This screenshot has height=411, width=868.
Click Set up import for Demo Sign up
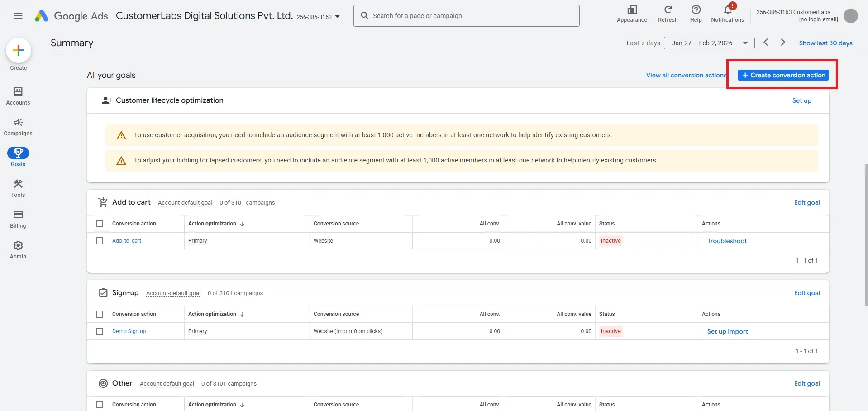(x=727, y=331)
